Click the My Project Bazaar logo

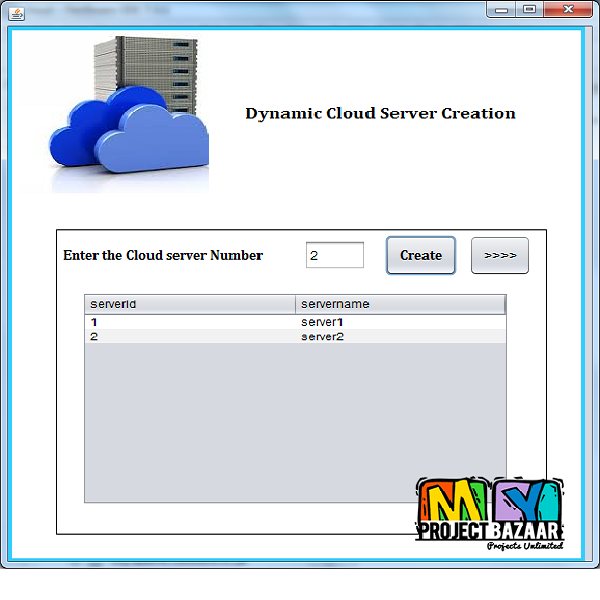pyautogui.click(x=490, y=513)
